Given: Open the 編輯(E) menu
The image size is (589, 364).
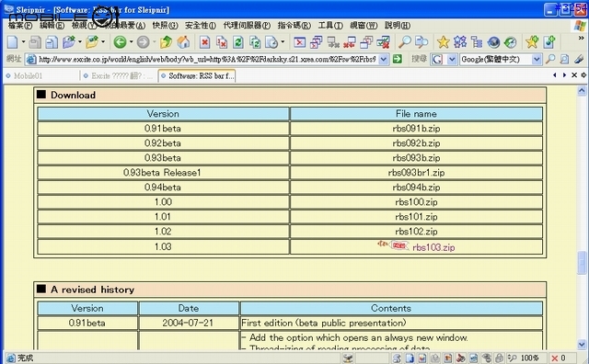Looking at the screenshot, I should click(52, 26).
